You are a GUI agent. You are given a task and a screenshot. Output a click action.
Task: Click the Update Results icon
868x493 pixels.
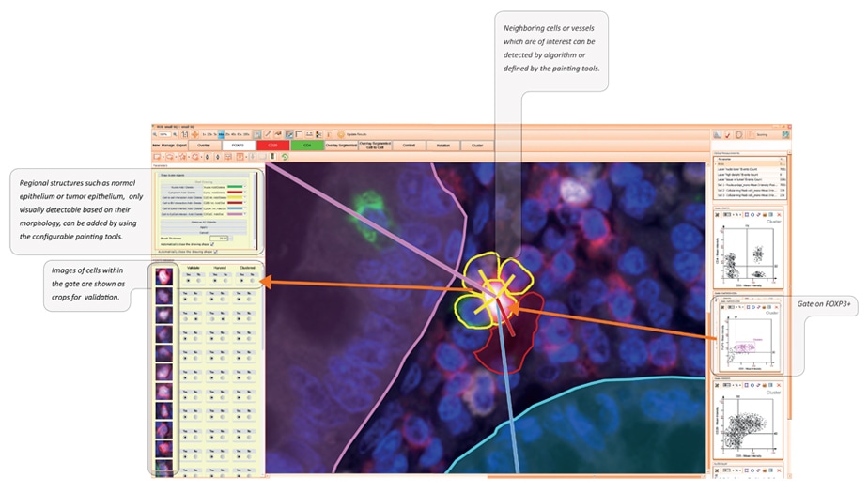point(341,134)
